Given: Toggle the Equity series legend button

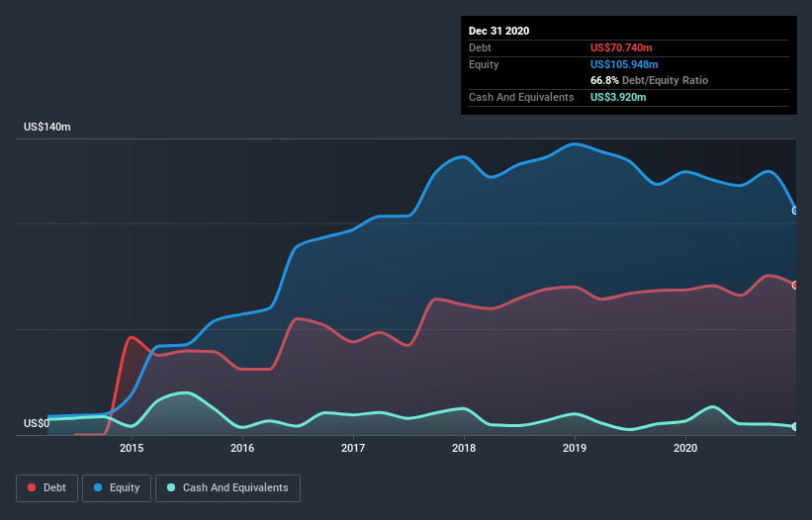Looking at the screenshot, I should [x=117, y=488].
